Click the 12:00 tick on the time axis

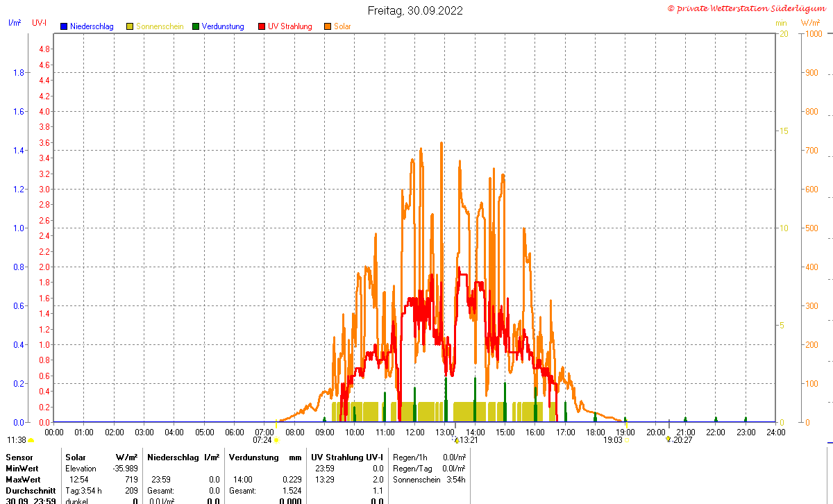415,432
